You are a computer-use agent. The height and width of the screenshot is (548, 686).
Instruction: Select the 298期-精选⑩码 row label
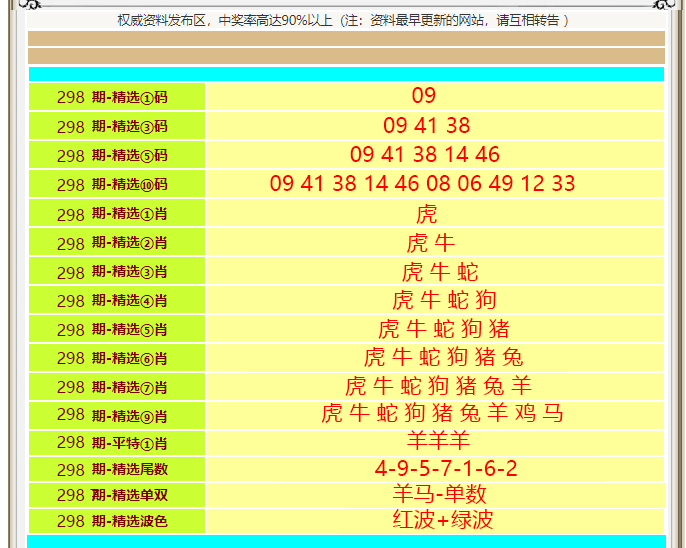pos(117,185)
